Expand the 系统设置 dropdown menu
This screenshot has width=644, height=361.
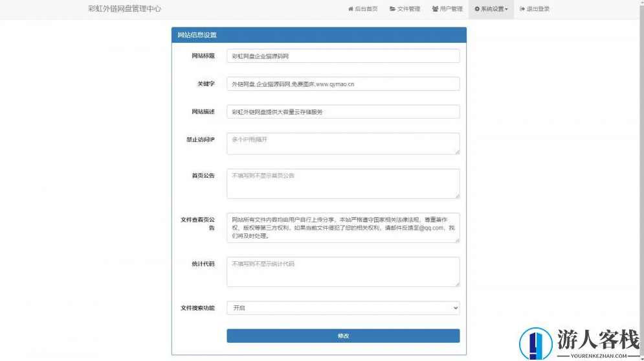(491, 9)
